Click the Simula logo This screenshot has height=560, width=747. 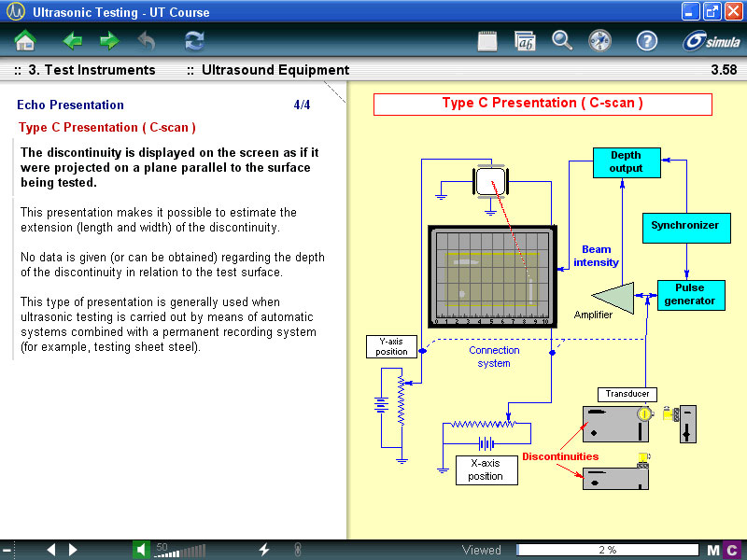point(712,41)
